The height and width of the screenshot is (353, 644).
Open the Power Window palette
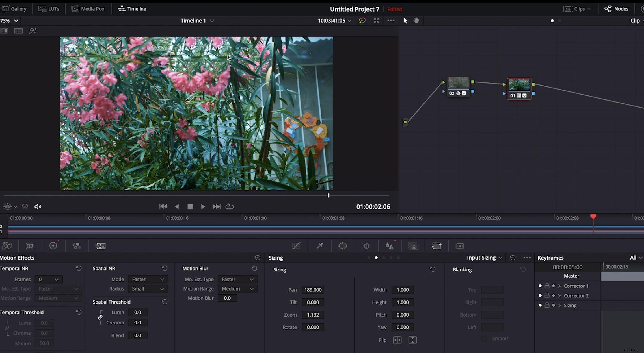tap(343, 246)
